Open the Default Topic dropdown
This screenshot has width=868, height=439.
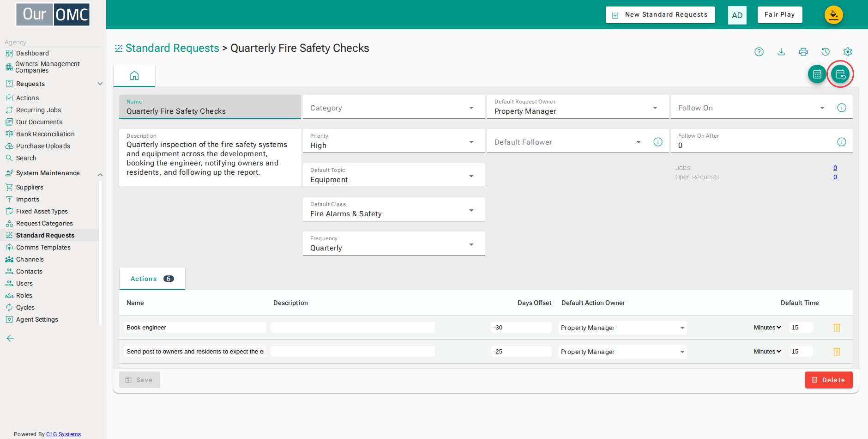[x=394, y=175]
